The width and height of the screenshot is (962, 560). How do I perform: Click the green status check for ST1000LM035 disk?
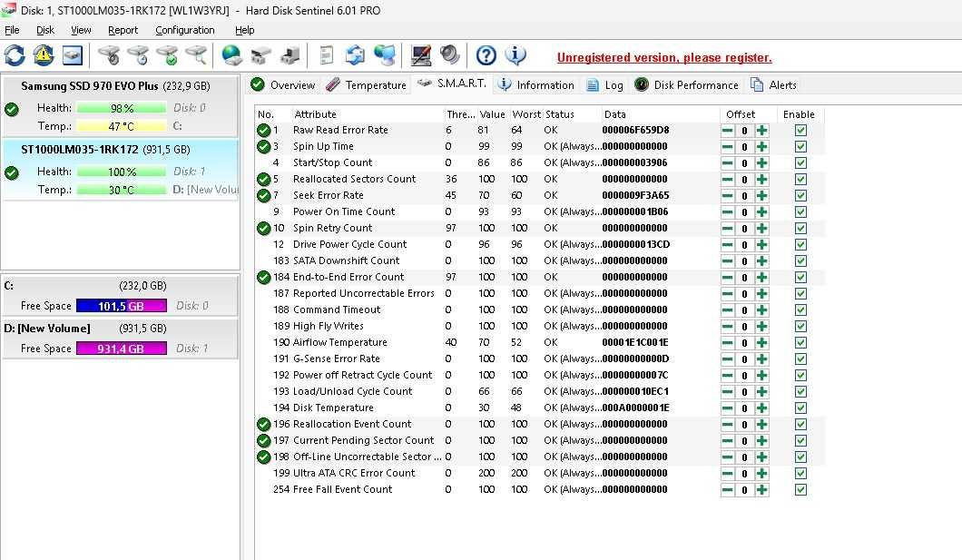point(12,173)
